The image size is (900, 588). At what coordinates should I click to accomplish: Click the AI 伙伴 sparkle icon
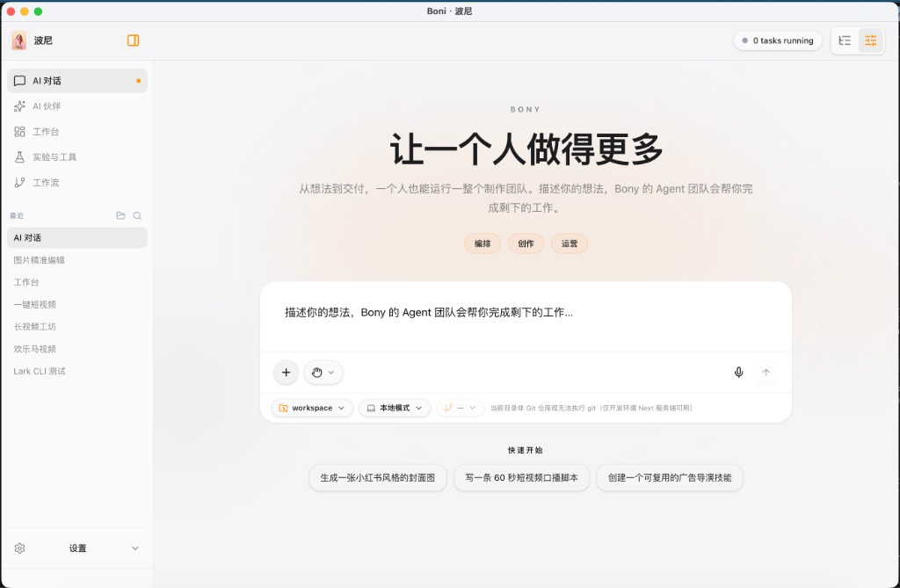click(19, 106)
